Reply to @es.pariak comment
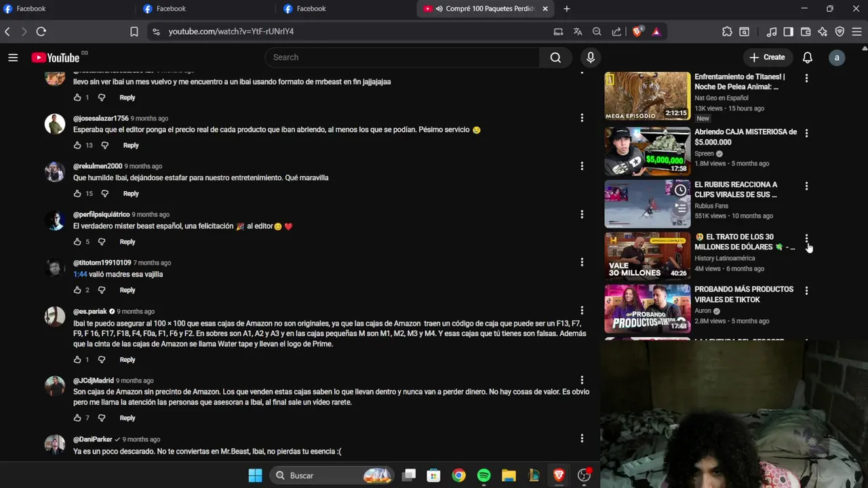The height and width of the screenshot is (488, 868). 127,359
